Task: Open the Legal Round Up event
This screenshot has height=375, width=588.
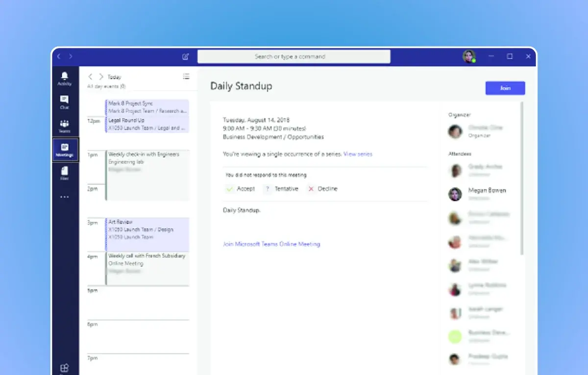Action: pos(147,124)
